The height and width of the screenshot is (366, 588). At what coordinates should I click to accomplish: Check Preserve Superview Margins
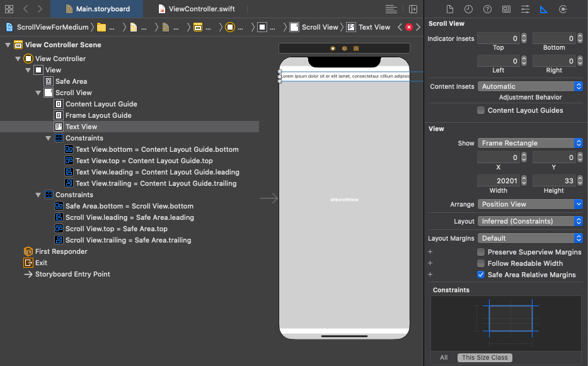[481, 252]
